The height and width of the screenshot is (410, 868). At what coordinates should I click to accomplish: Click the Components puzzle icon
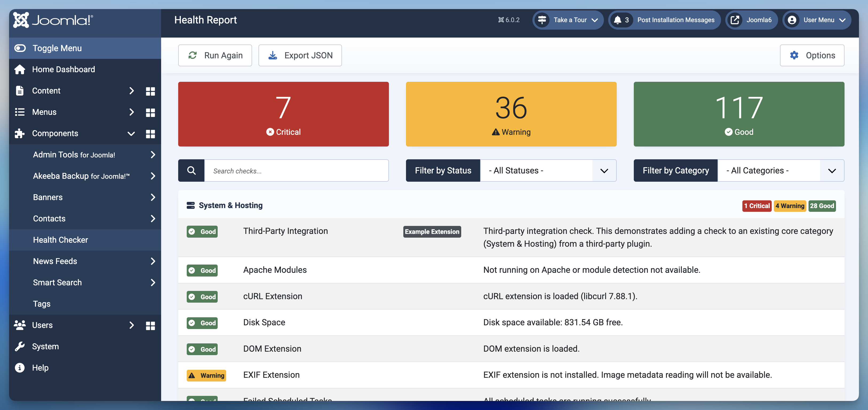tap(19, 133)
